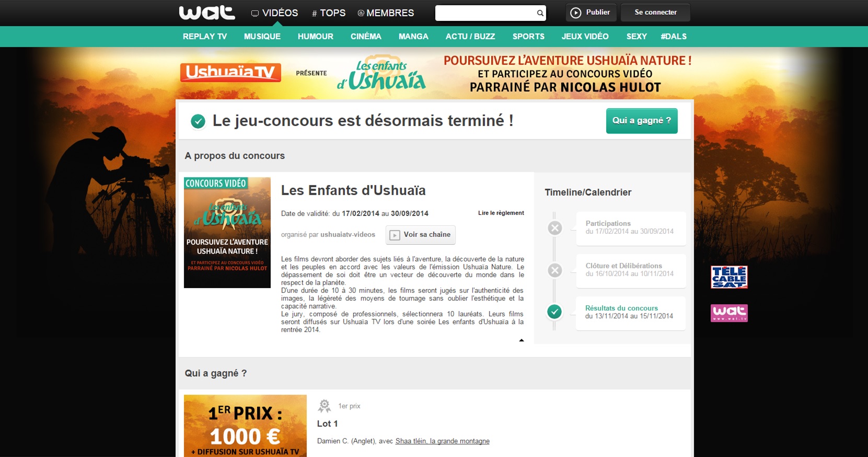Click Lire le règlement link

(501, 213)
